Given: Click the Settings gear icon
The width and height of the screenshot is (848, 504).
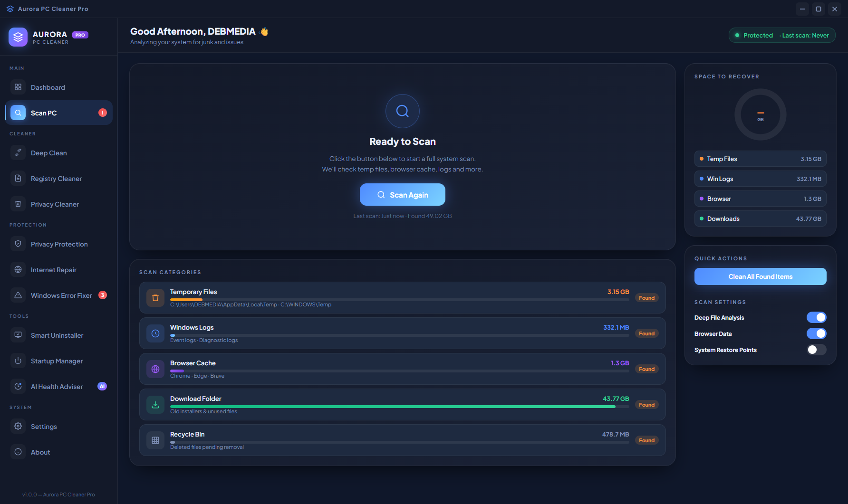Looking at the screenshot, I should click(x=18, y=426).
